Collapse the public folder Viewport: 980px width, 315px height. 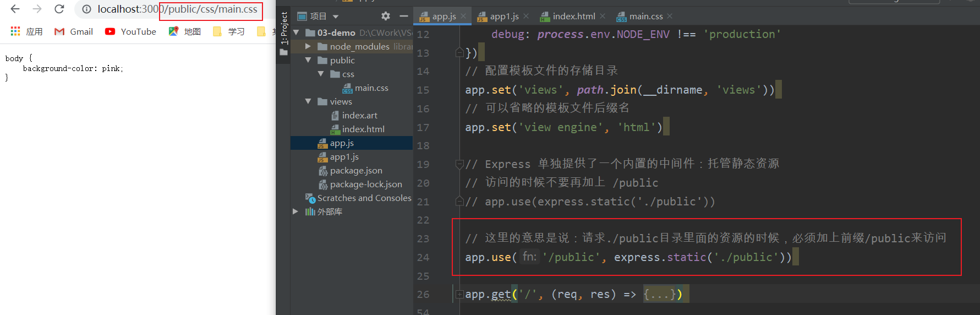[308, 60]
